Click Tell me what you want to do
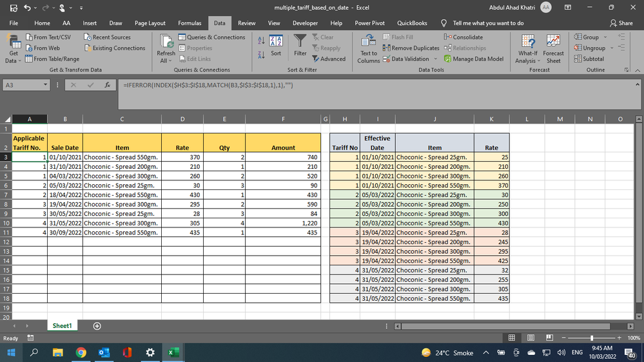Viewport: 644px width, 362px height. [x=488, y=23]
